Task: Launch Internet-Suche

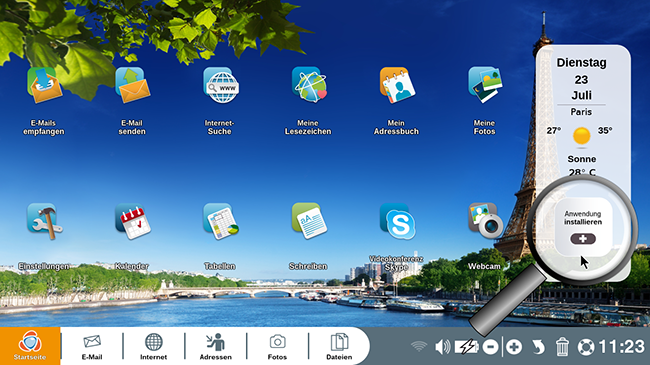Action: (221, 85)
